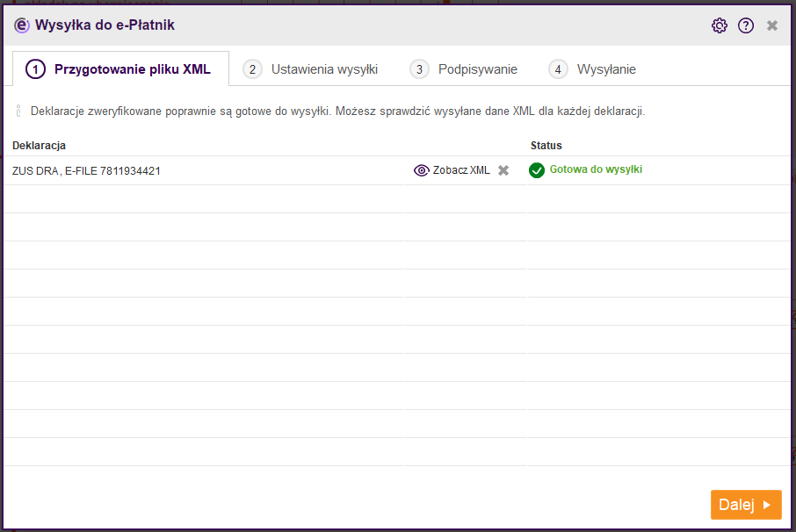Switch to the Ustawienia wysyłki tab

tap(310, 69)
